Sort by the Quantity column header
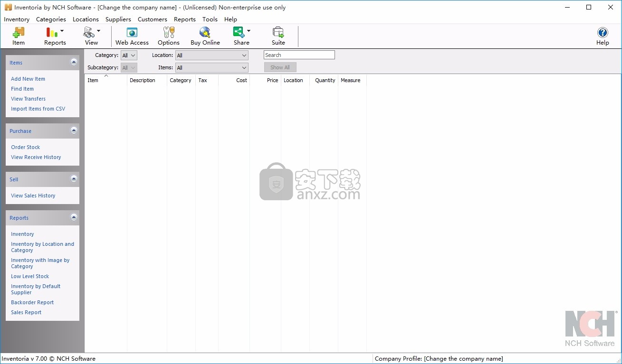 click(324, 80)
